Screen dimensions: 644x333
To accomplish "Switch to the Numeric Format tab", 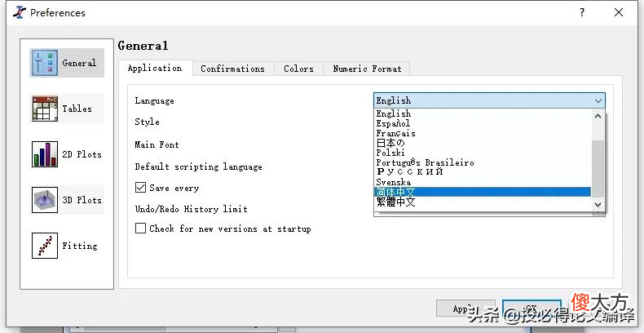I will coord(367,69).
